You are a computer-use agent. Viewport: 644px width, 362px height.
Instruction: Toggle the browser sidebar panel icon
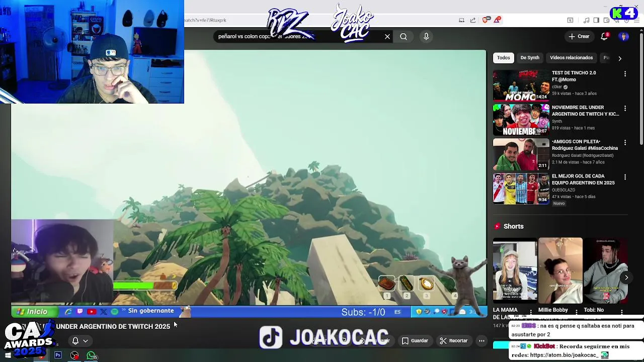coord(596,20)
